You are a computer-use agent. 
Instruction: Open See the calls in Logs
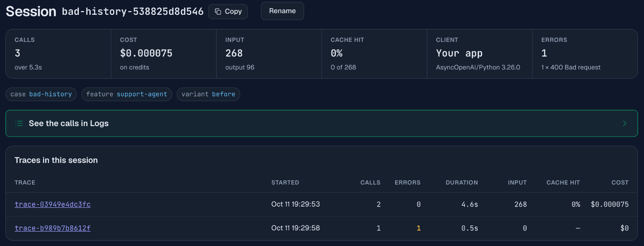click(x=322, y=123)
